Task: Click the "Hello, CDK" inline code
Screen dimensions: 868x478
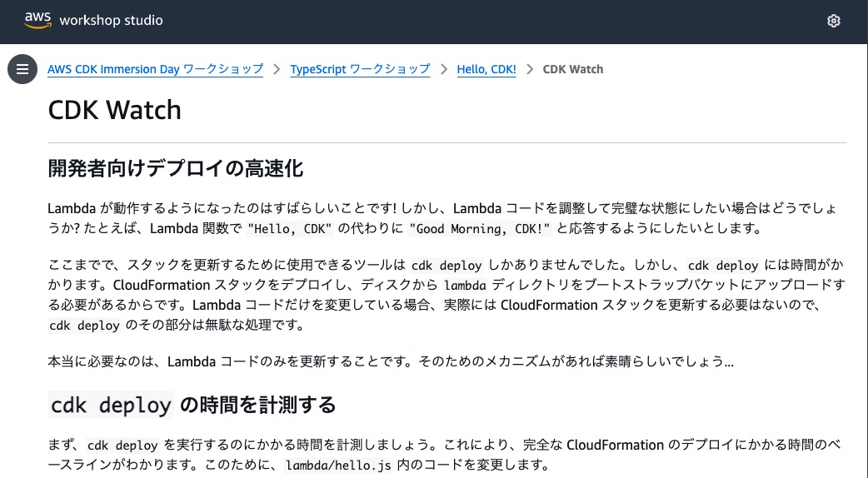Action: tap(290, 228)
